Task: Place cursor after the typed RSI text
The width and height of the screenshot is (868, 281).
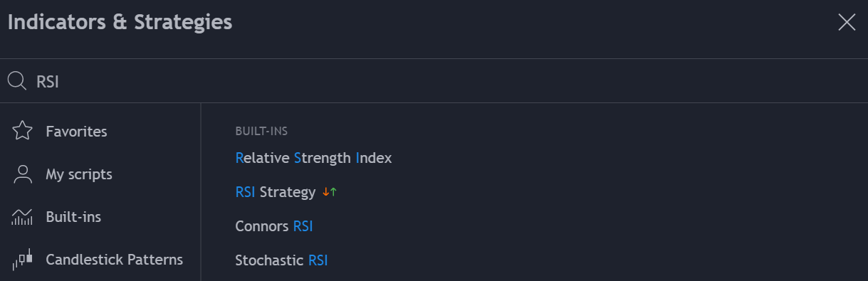Action: pyautogui.click(x=60, y=82)
